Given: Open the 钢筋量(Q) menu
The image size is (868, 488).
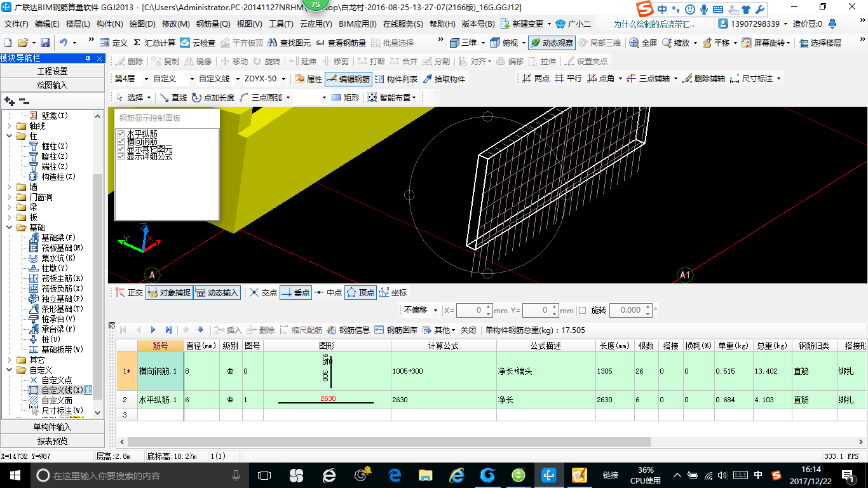Looking at the screenshot, I should tap(213, 24).
